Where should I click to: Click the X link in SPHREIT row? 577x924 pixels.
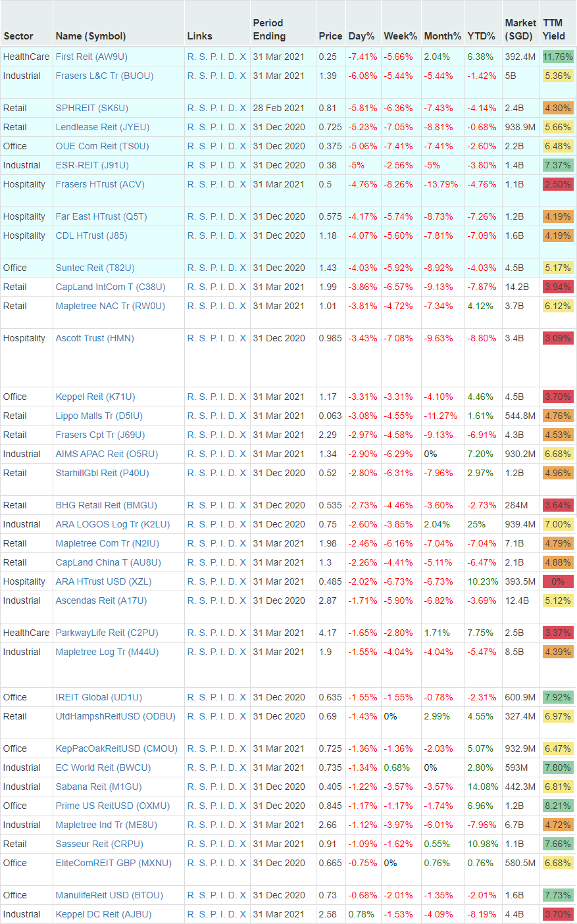(x=243, y=108)
